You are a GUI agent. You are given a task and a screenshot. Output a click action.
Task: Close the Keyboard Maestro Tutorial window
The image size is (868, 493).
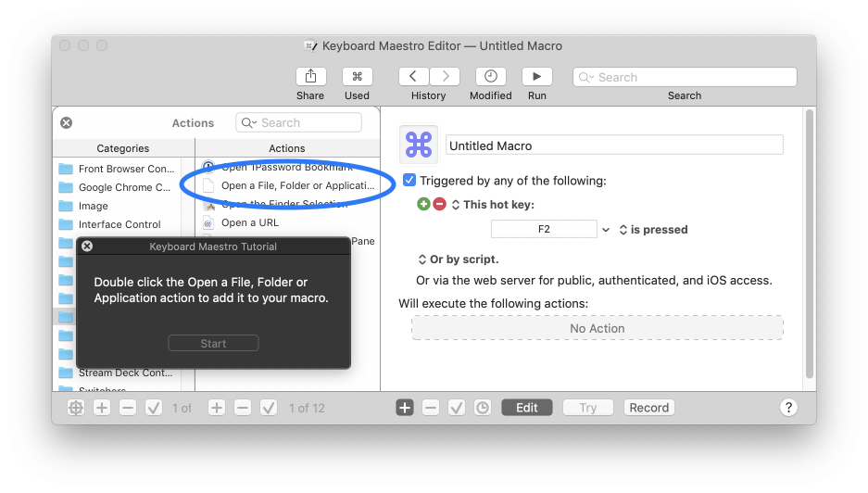pos(87,246)
